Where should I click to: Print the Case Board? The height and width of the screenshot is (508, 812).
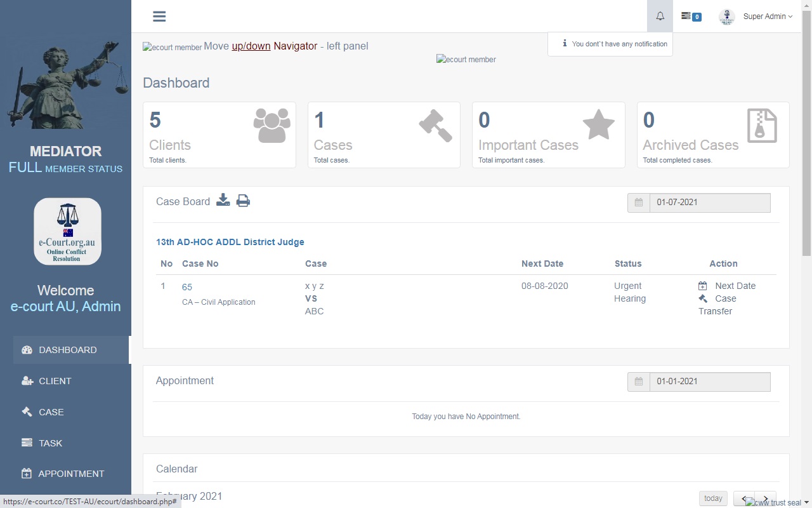(x=243, y=201)
